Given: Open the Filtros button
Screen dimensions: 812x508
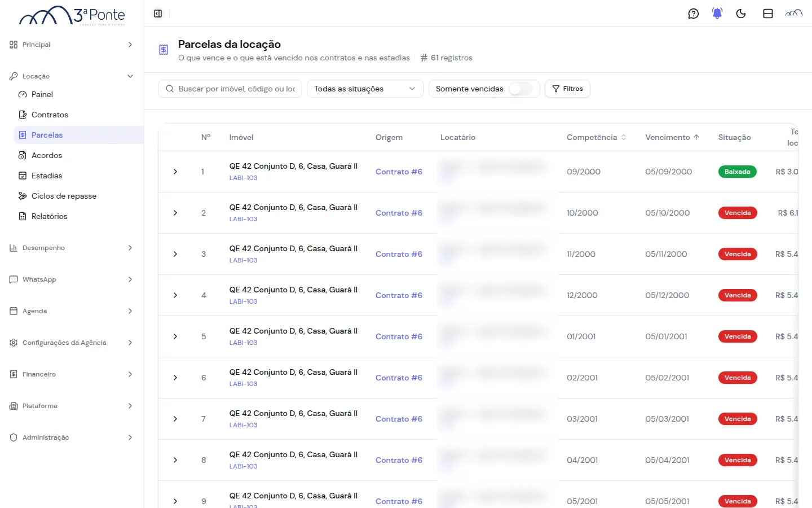Looking at the screenshot, I should click(x=567, y=89).
